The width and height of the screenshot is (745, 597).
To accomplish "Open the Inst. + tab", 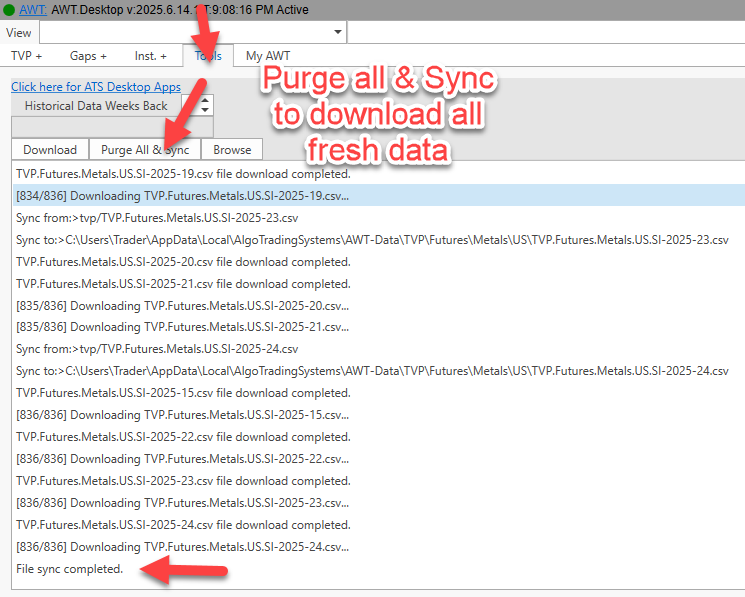I will 150,56.
